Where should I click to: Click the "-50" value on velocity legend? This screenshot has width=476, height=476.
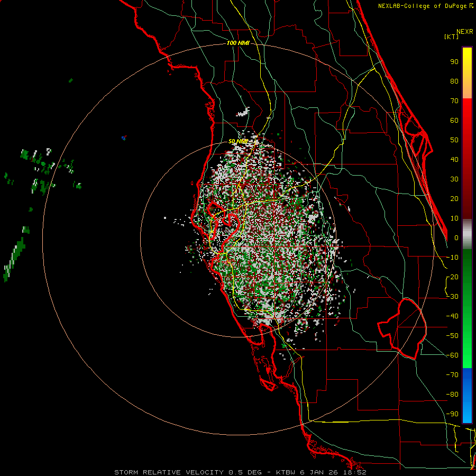[x=452, y=336]
